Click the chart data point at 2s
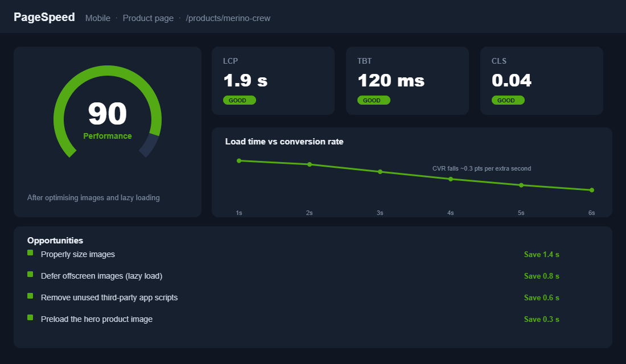This screenshot has width=626, height=364. tap(310, 164)
